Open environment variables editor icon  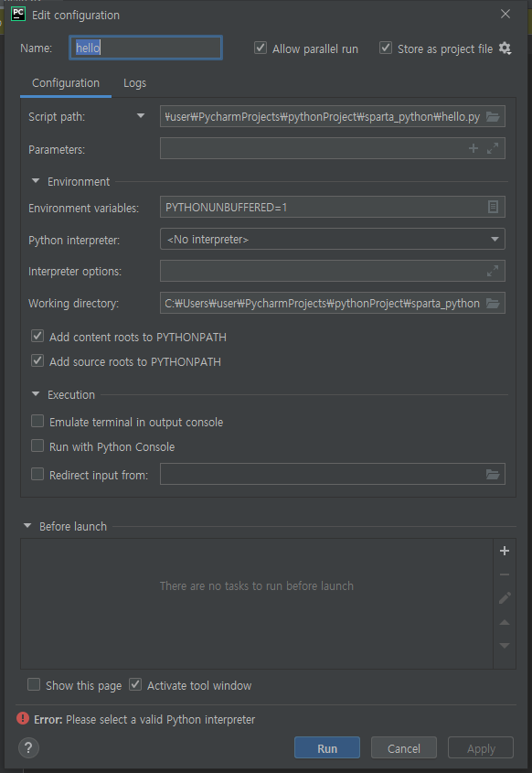point(493,207)
